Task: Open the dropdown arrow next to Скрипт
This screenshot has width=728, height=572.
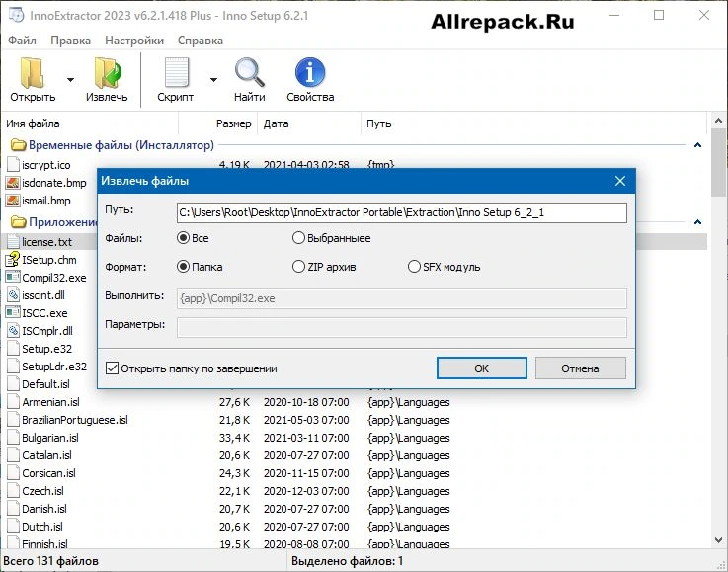Action: [213, 80]
